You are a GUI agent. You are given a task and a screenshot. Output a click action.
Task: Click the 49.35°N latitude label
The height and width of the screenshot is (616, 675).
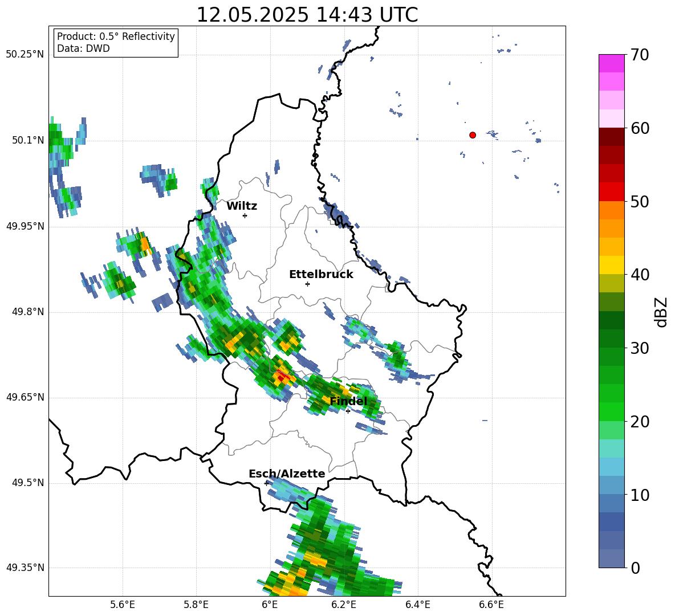click(25, 568)
